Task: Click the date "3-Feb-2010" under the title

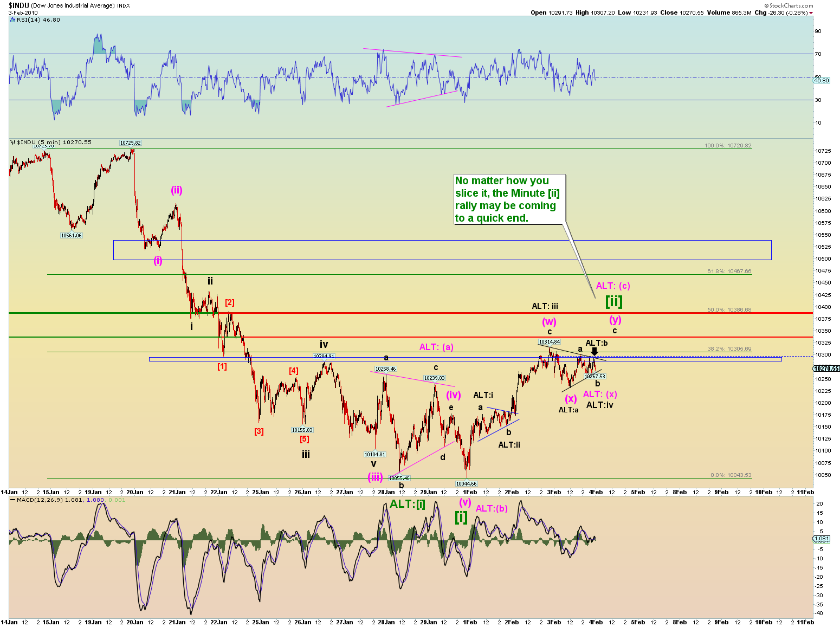Action: click(23, 12)
